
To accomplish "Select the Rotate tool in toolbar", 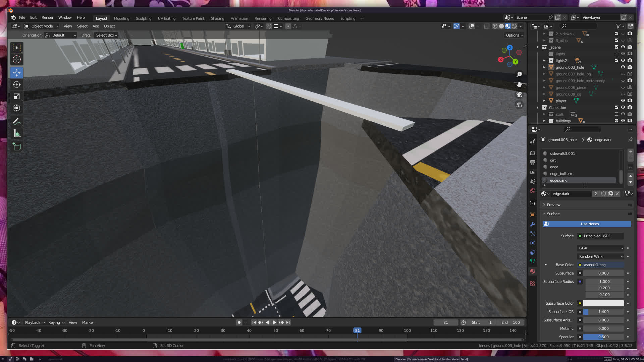I will click(x=17, y=84).
